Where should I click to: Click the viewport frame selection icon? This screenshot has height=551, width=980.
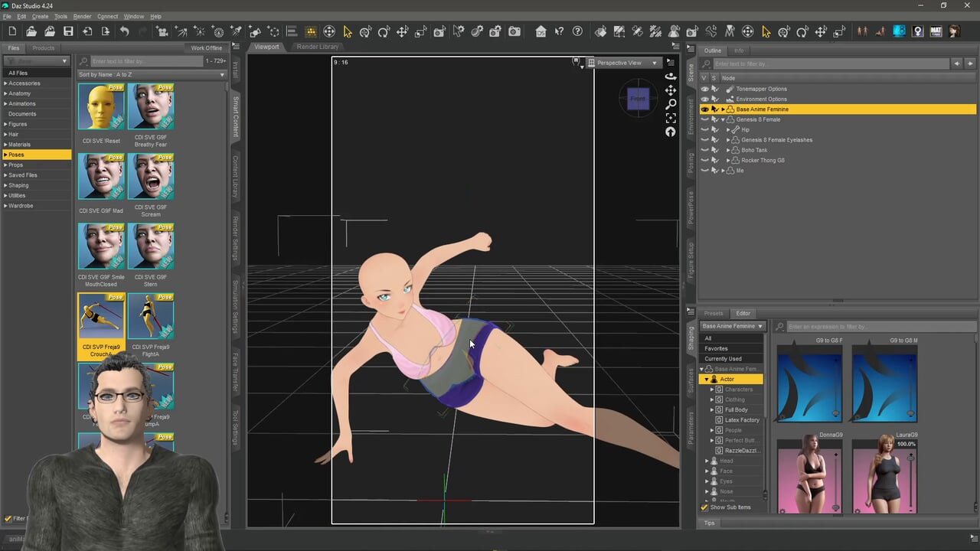pos(671,118)
